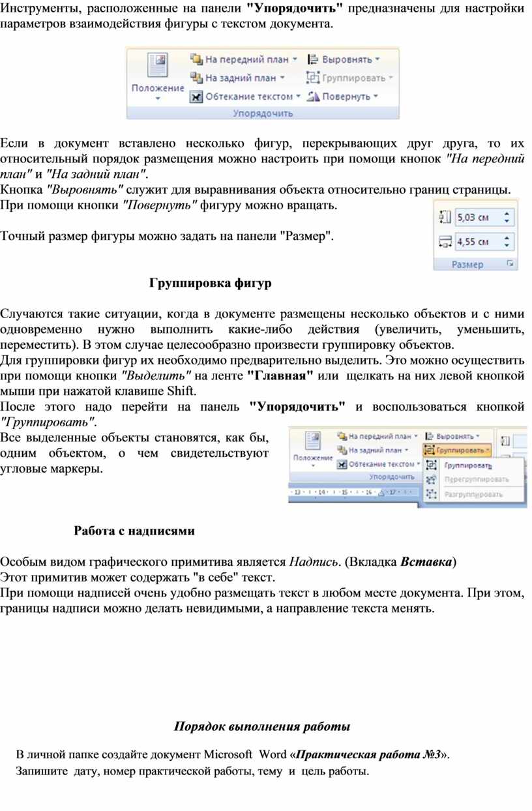Viewport: 532px width, 811px height.
Task: Click the greyed Группировать icon in the top panel
Action: [x=312, y=78]
